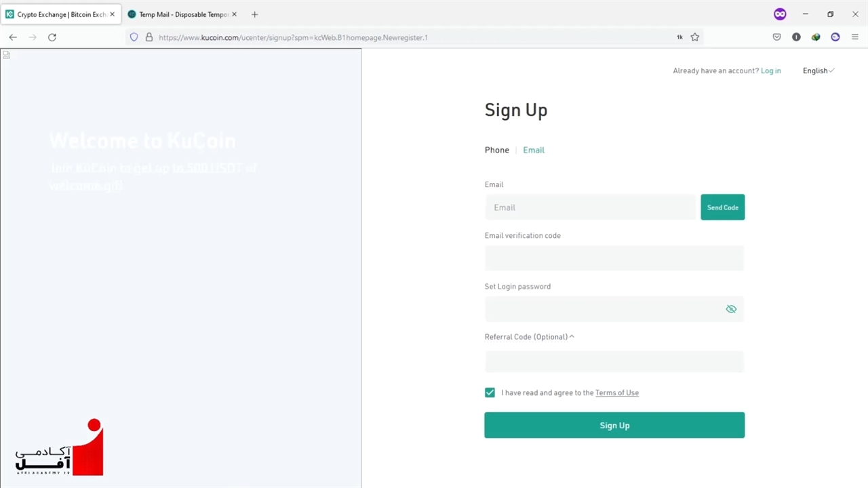868x488 pixels.
Task: Switch to the Temp Mail browser tab
Action: (x=182, y=14)
